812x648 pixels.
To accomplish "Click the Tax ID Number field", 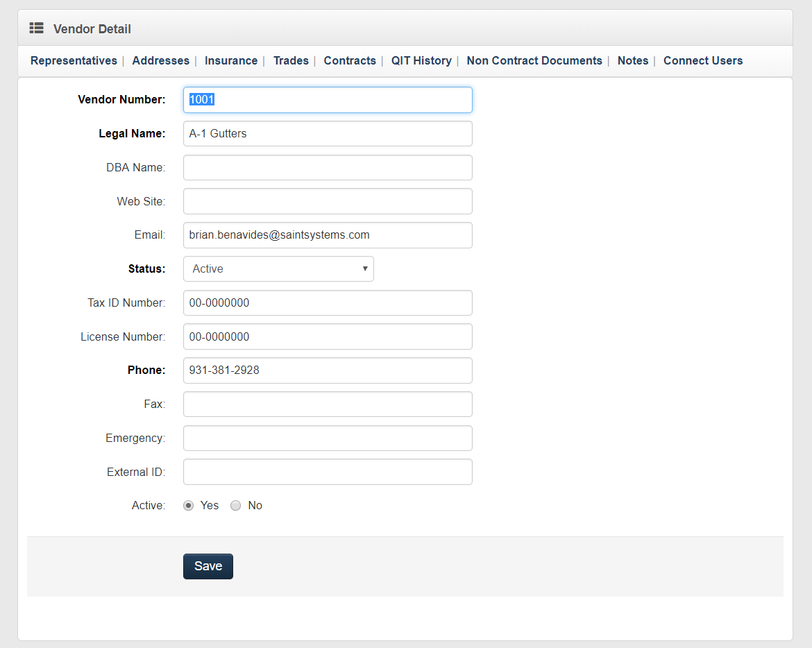I will coord(326,302).
